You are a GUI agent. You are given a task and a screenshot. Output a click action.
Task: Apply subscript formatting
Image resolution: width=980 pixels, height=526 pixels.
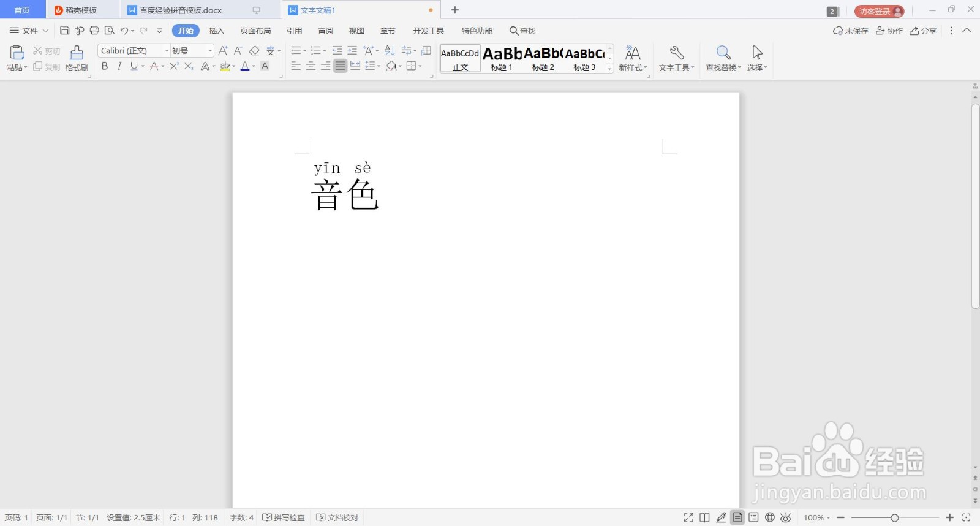click(x=189, y=66)
